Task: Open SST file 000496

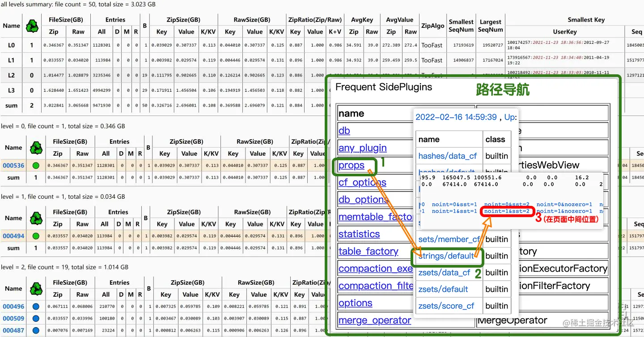Action: coord(13,307)
